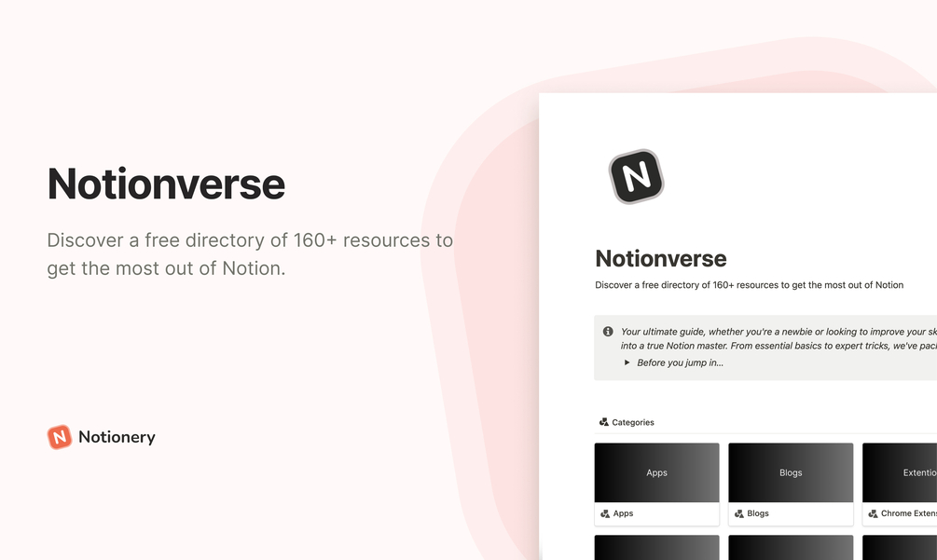Click the info icon in the callout box
937x560 pixels.
point(608,332)
